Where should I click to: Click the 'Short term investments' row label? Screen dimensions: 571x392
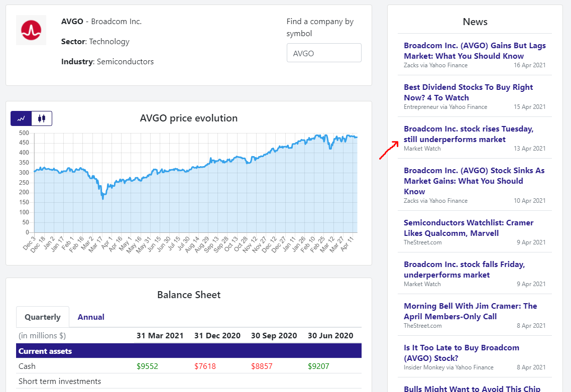point(60,381)
